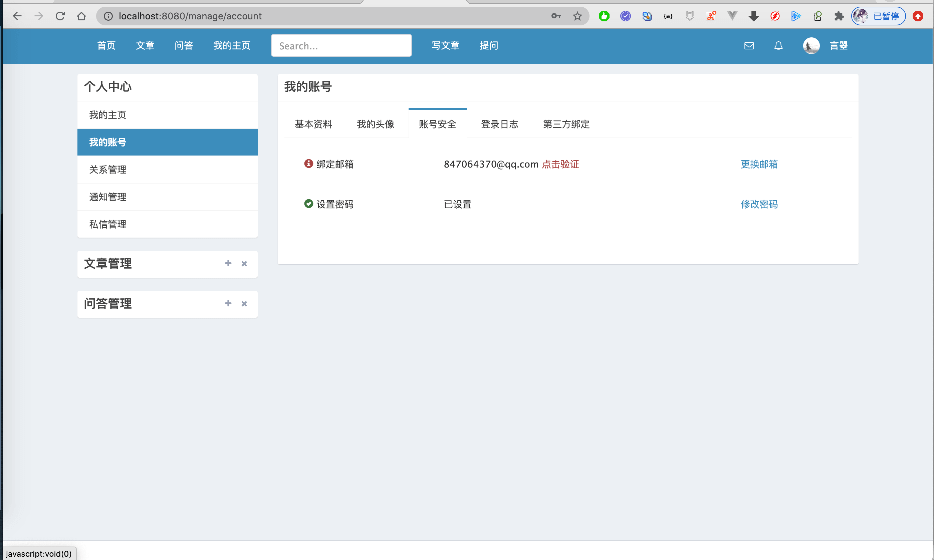Viewport: 934px width, 560px height.
Task: Expand the 文章管理 panel with plus
Action: click(x=228, y=263)
